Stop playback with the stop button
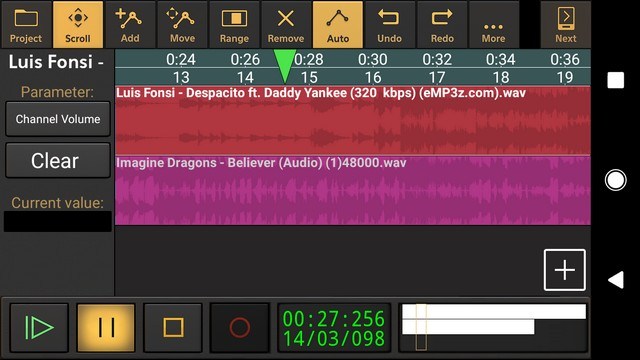Viewport: 640px width, 360px height. pos(173,327)
